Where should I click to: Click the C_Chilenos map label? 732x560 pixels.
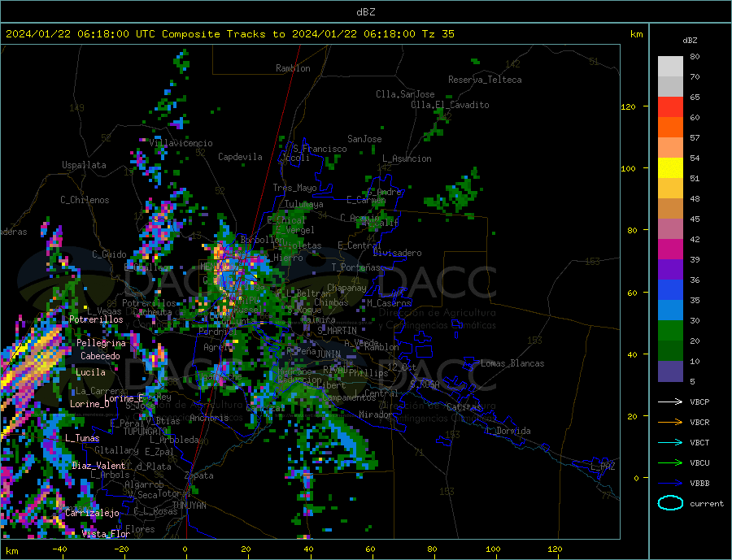point(85,200)
